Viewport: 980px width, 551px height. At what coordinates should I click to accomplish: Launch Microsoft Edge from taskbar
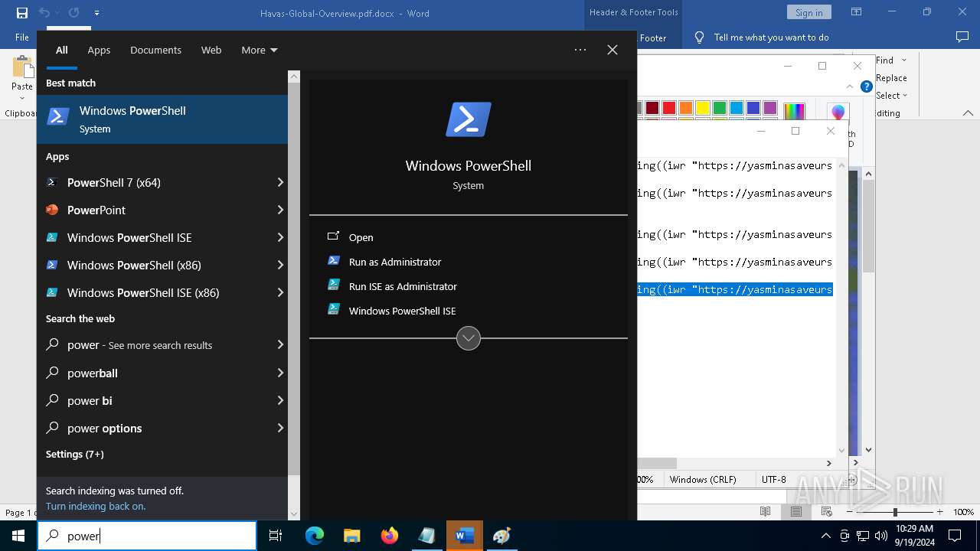coord(315,536)
